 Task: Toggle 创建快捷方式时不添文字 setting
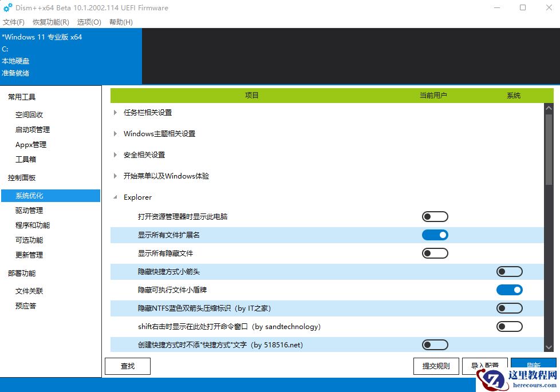(435, 345)
